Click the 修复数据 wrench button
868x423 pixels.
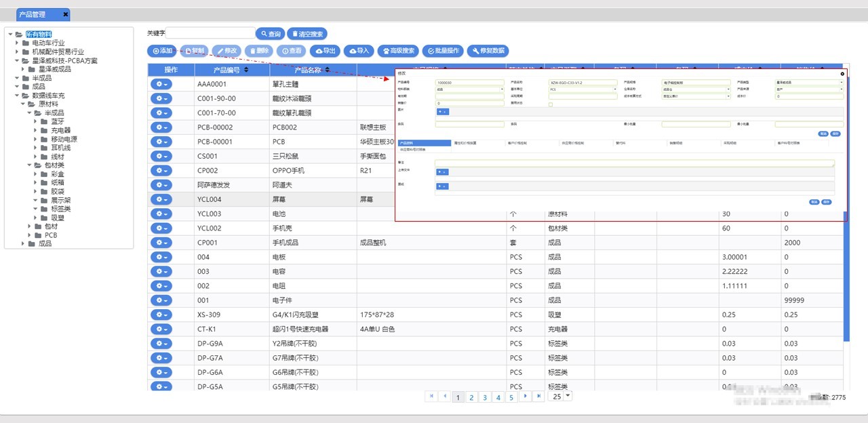point(488,51)
